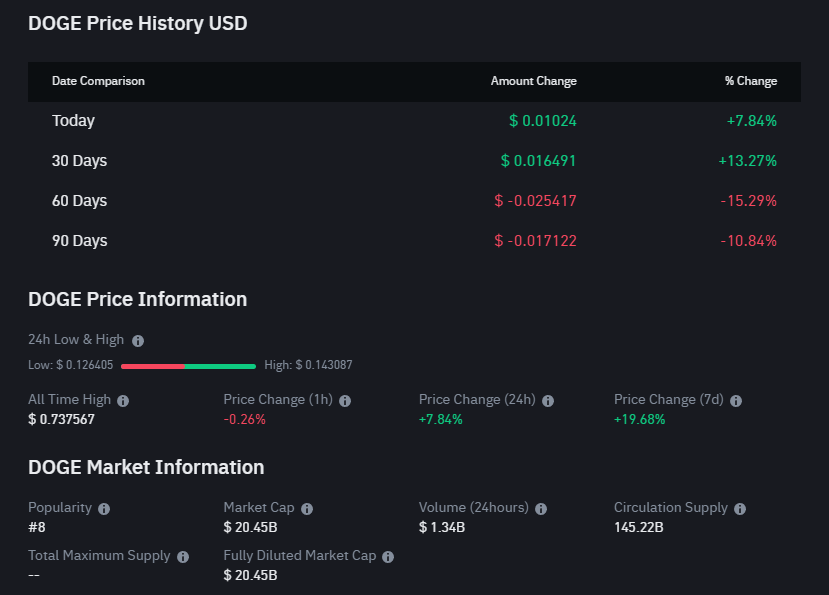Show info for Price Change (24h)
The width and height of the screenshot is (829, 595).
click(x=548, y=401)
